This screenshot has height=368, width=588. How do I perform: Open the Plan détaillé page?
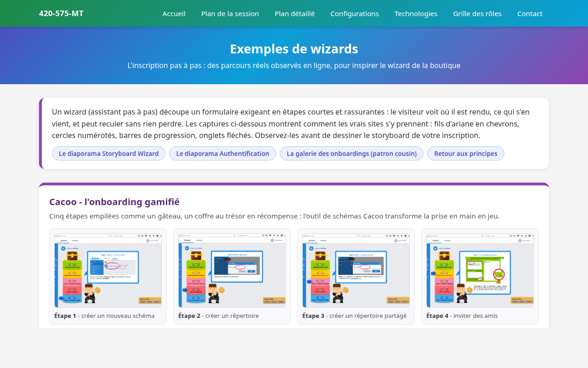pos(294,13)
